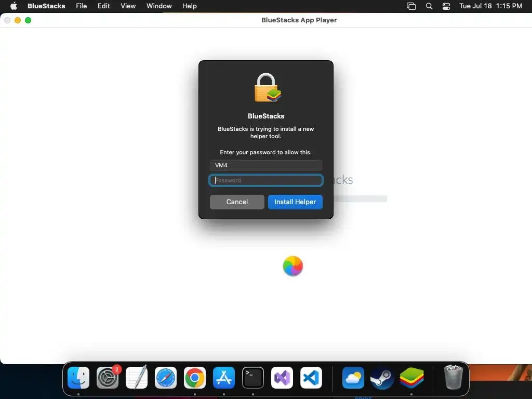Image resolution: width=532 pixels, height=399 pixels.
Task: Click the VM4 username field
Action: pyautogui.click(x=265, y=165)
